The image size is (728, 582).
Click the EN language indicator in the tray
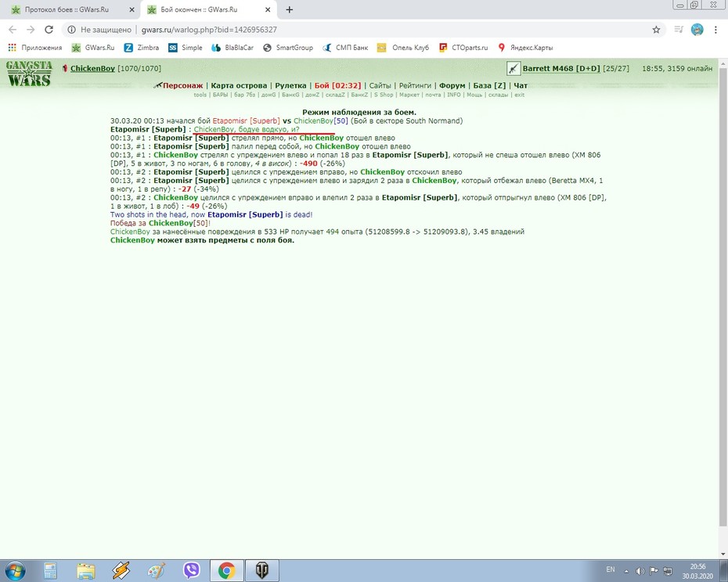point(611,569)
